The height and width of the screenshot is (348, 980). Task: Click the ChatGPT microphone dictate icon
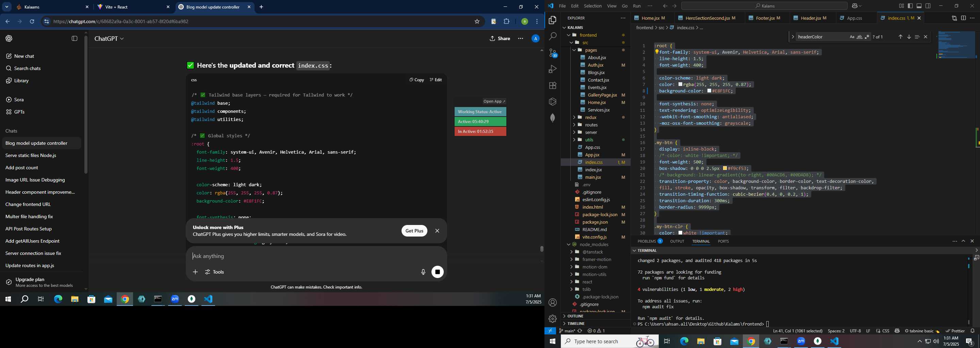click(x=423, y=272)
